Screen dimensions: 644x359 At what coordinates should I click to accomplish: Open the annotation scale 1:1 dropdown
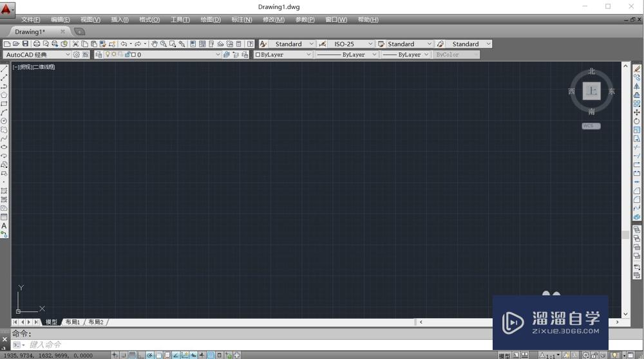558,355
